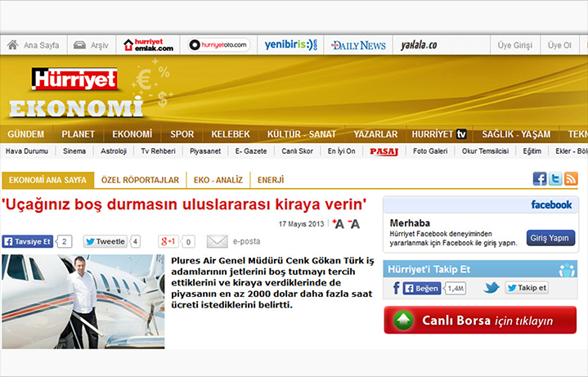Decrease article font size with -A

pos(353,224)
